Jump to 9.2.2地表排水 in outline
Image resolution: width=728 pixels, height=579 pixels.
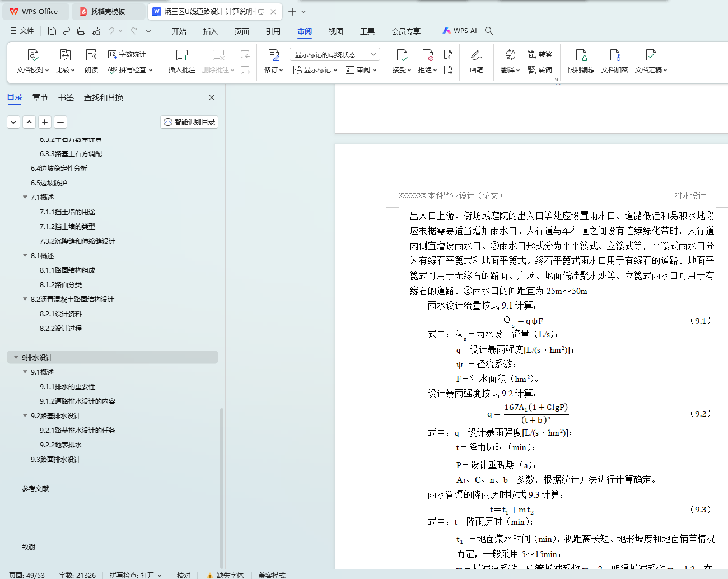[60, 445]
